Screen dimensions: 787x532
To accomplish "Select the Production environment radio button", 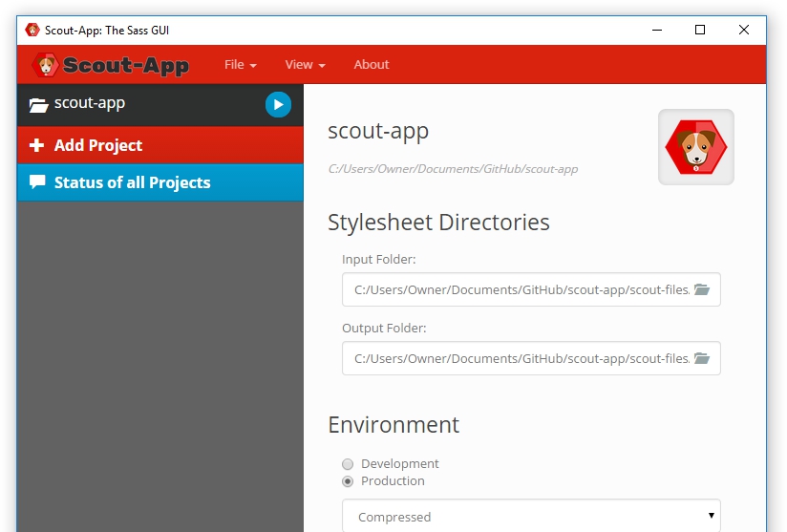I will point(348,481).
